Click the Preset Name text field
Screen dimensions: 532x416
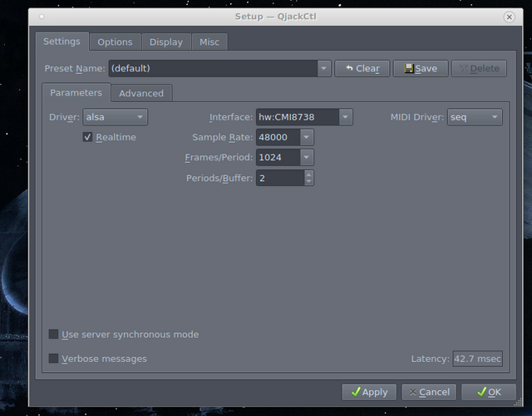click(x=213, y=68)
